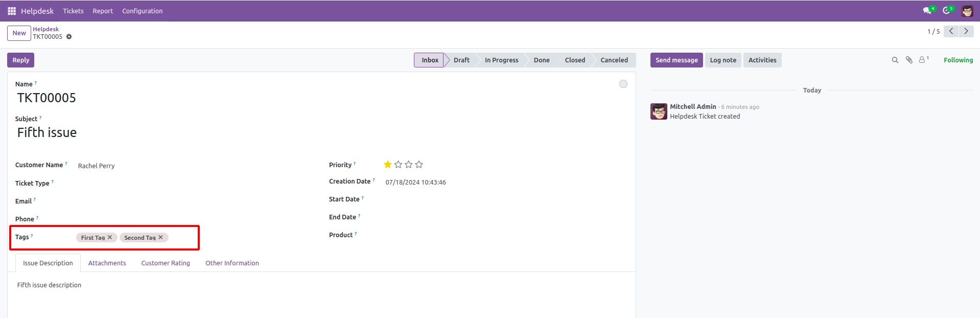Show followers list icon
This screenshot has width=980, height=318.
point(923,60)
